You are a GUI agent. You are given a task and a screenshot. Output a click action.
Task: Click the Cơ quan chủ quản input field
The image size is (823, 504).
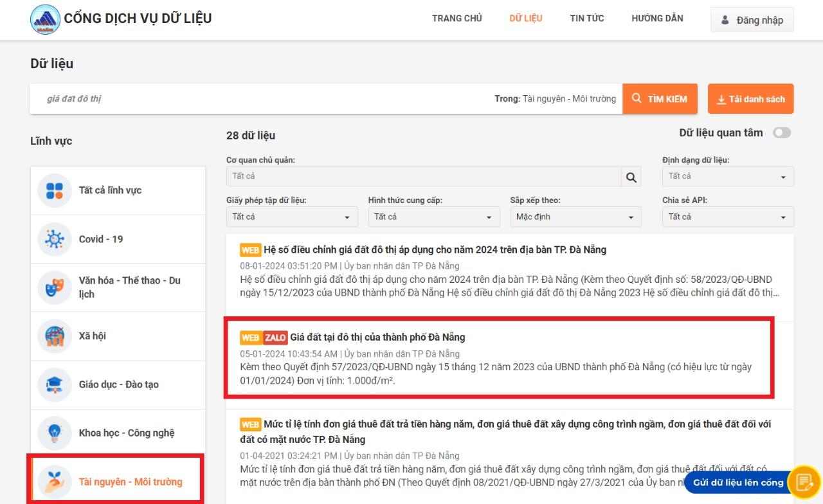424,177
